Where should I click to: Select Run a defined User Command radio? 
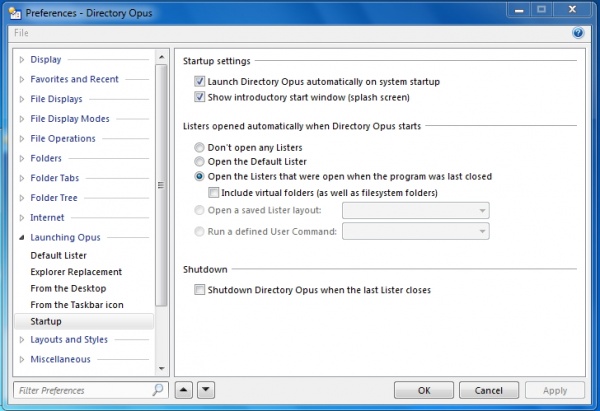[x=199, y=232]
